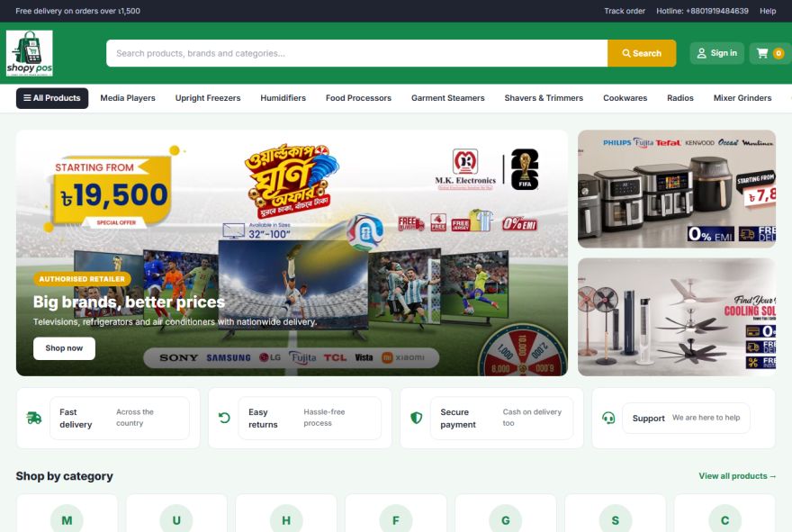Click Big brands, better prices headline
The image size is (792, 532).
(129, 302)
